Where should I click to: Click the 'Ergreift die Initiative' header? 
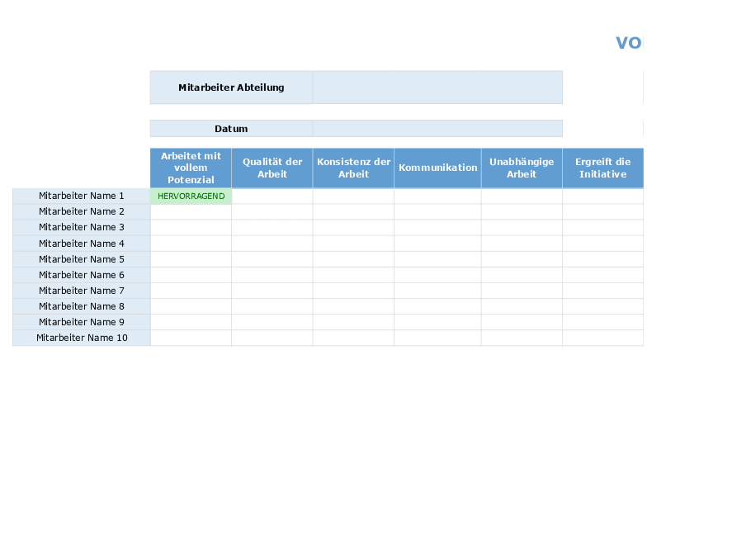(x=602, y=168)
